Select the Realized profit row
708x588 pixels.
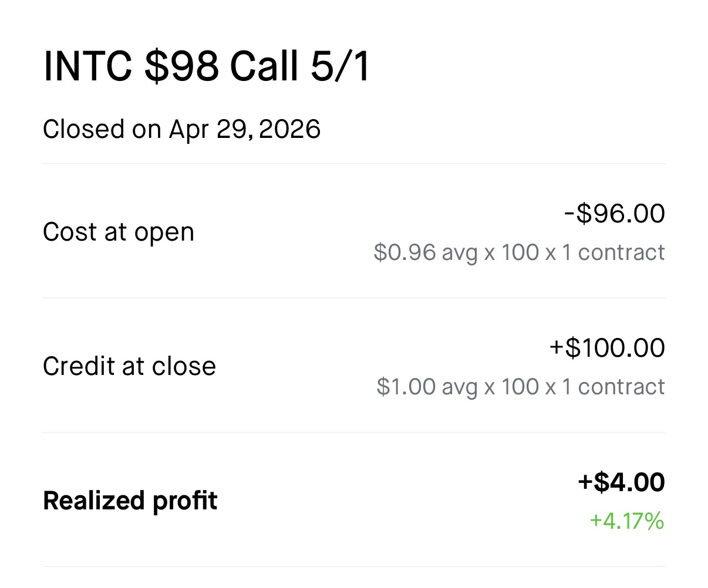pyautogui.click(x=354, y=500)
